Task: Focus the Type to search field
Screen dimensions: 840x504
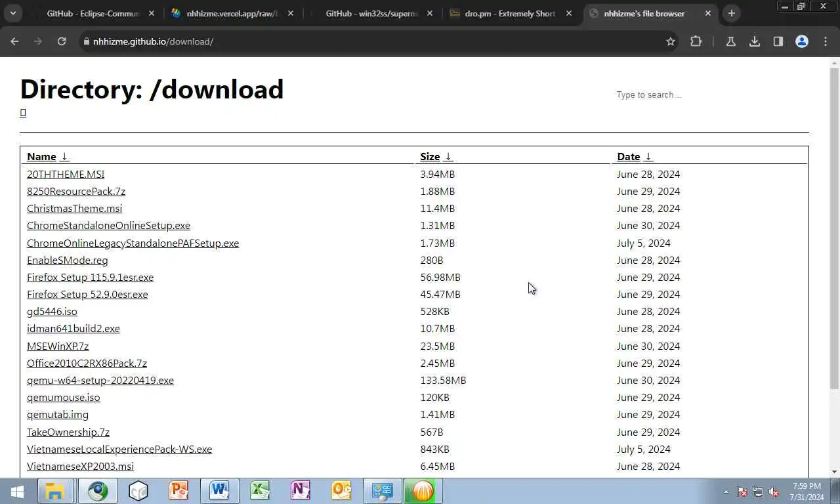Action: (711, 94)
